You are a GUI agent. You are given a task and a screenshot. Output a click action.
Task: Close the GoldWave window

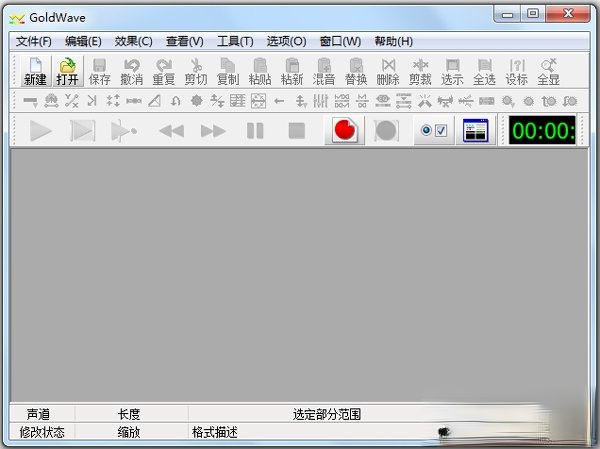pos(568,14)
